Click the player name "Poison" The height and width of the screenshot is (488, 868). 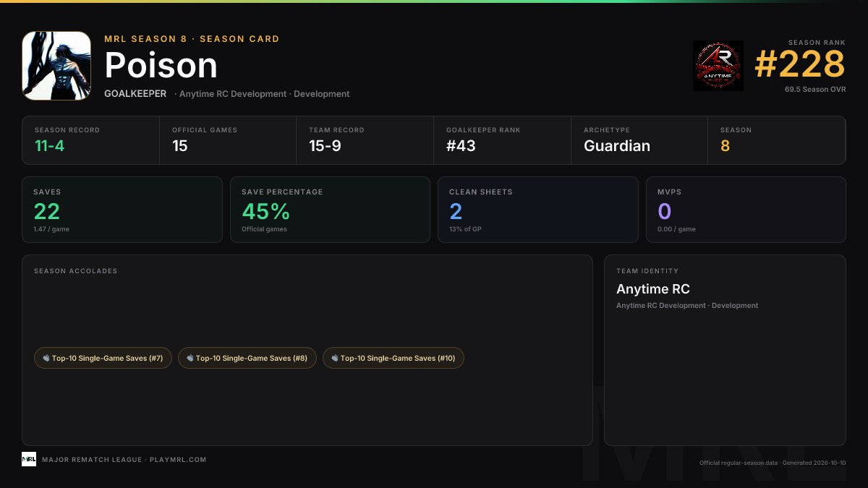pyautogui.click(x=161, y=66)
